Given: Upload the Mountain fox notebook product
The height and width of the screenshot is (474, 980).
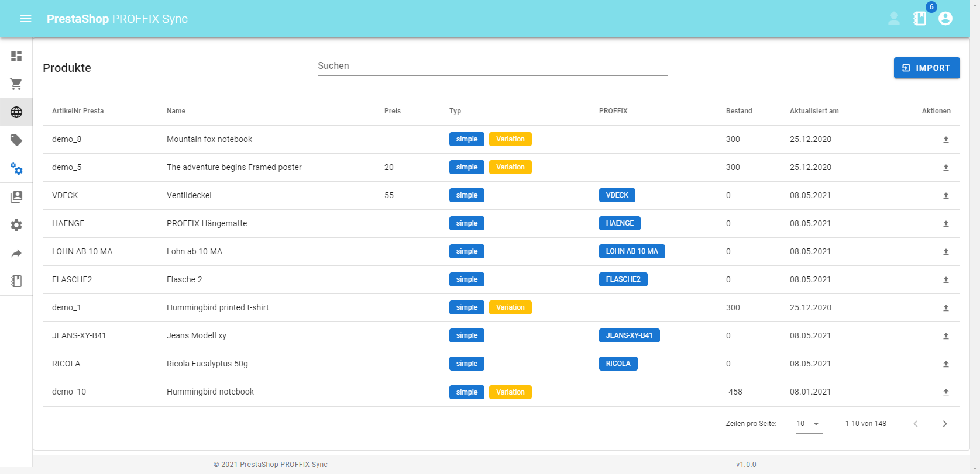Looking at the screenshot, I should [x=945, y=140].
